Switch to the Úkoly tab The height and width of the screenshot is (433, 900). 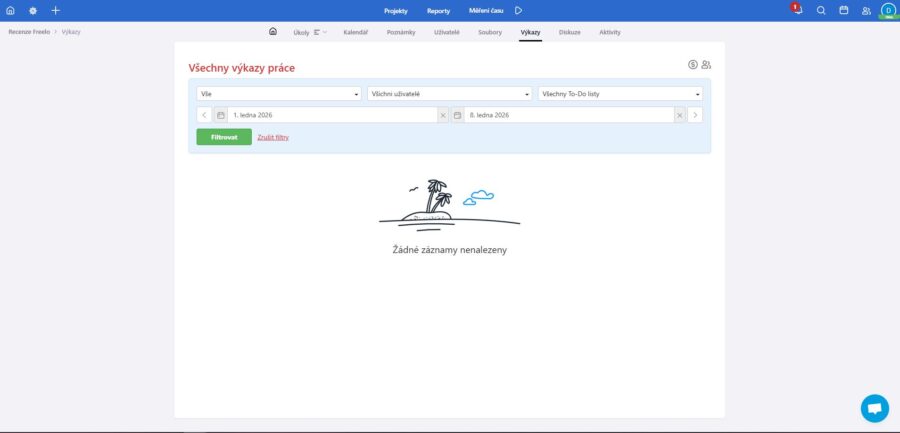301,32
